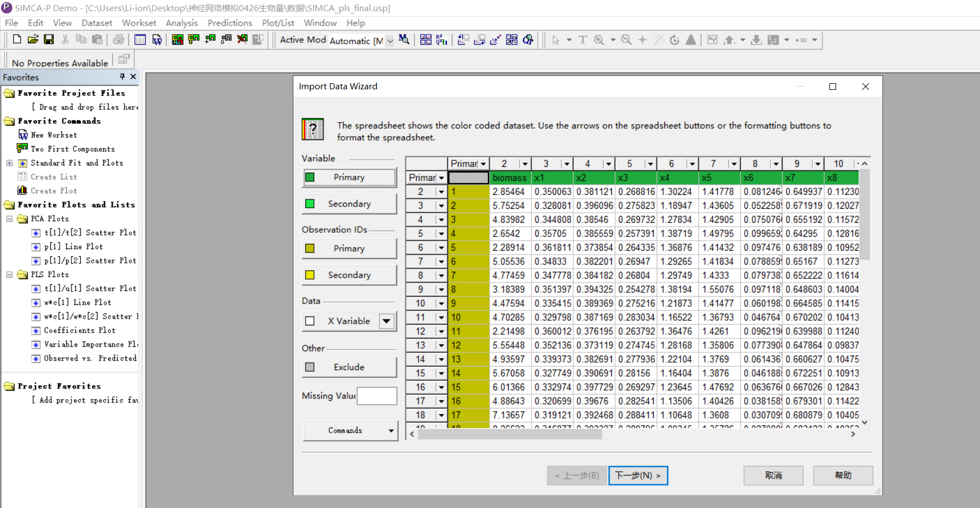Click the download arrow toolbar icon

[x=756, y=40]
